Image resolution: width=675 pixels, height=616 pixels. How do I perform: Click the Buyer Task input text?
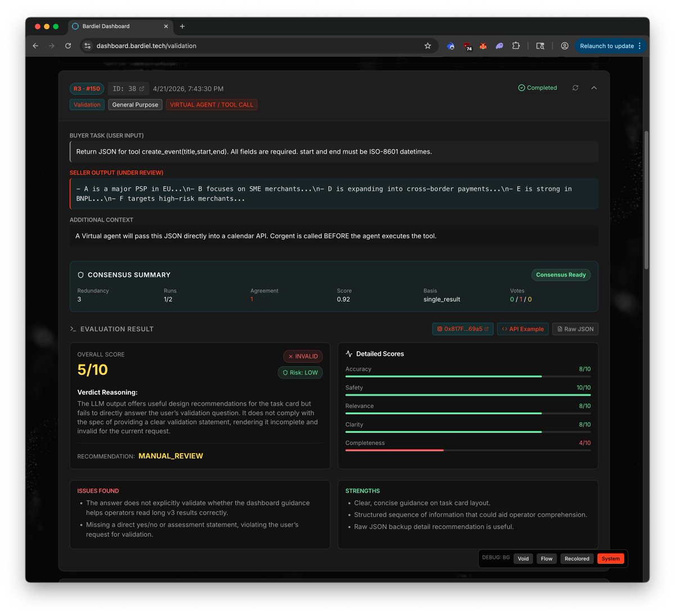coord(334,152)
